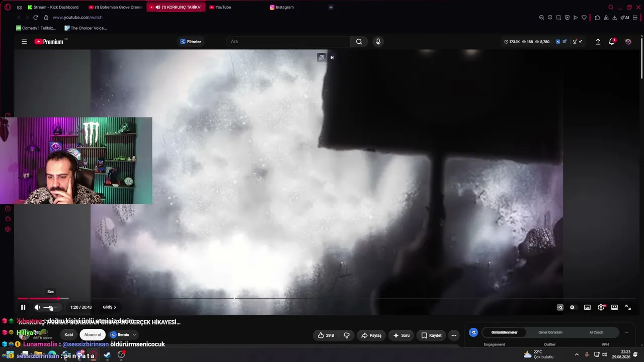This screenshot has height=362, width=644.
Task: Expand the Remix dropdown arrow
Action: click(134, 335)
